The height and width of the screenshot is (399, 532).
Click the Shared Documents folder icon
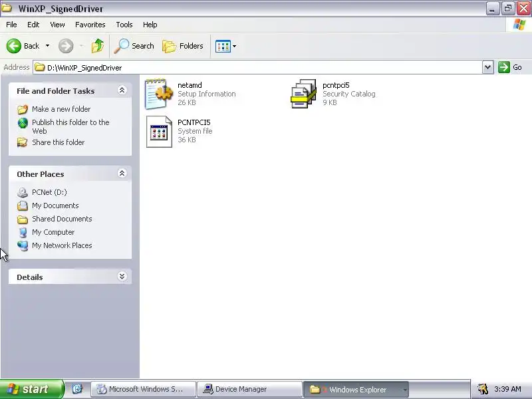point(23,219)
